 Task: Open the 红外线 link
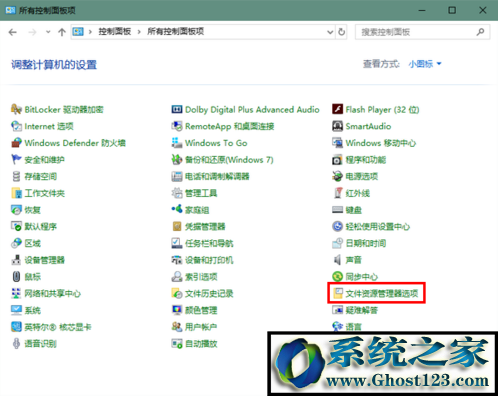click(358, 193)
